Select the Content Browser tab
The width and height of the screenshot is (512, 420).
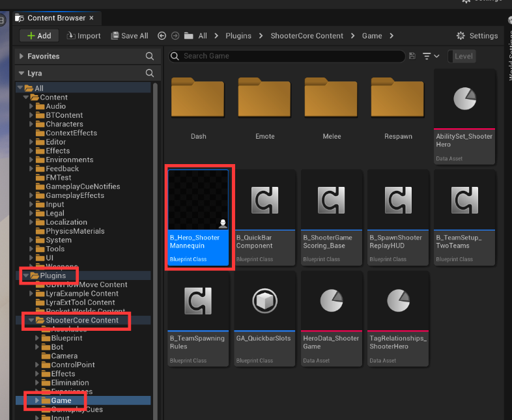(56, 18)
